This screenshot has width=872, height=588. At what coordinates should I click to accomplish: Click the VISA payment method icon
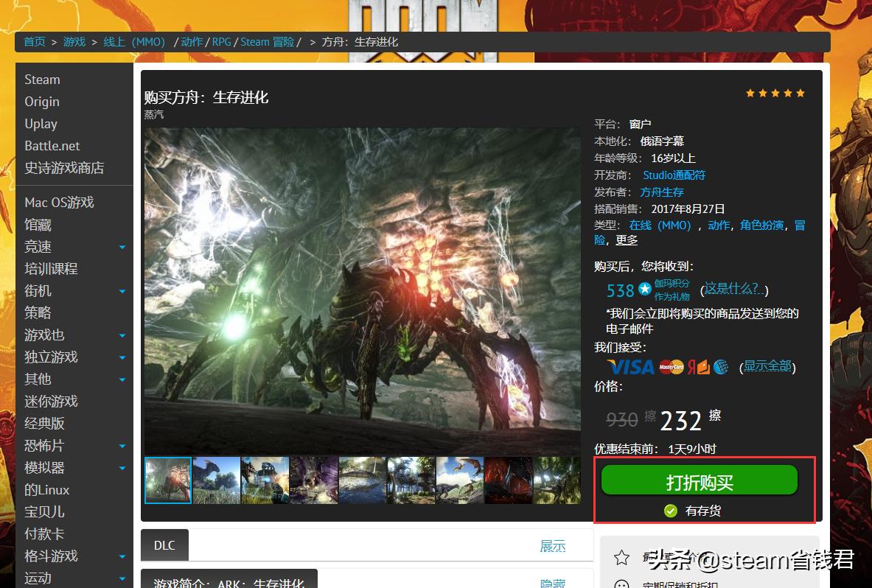tap(630, 367)
